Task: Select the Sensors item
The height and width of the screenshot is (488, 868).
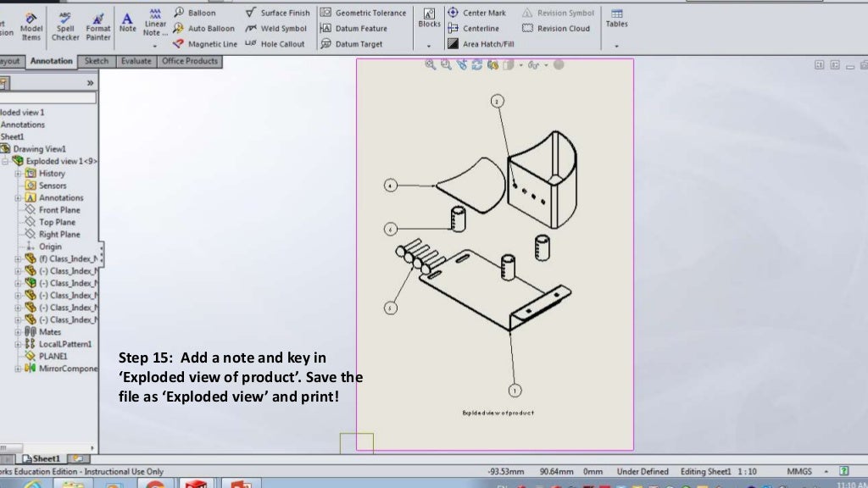Action: (46, 186)
